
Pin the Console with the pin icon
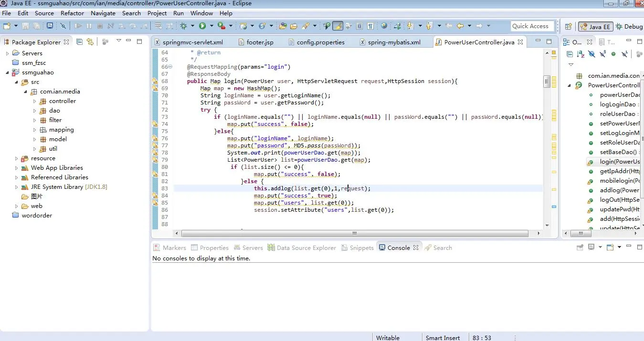coord(580,247)
